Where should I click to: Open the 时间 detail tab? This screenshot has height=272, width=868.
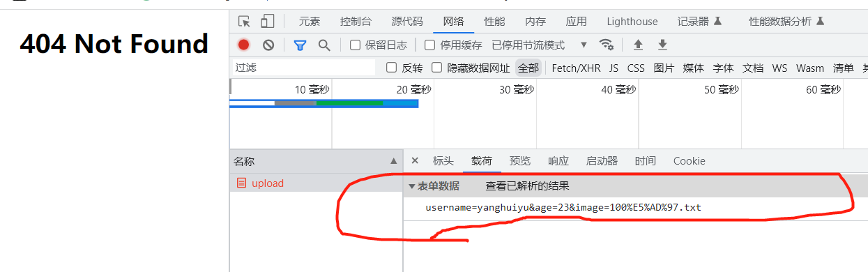tap(645, 160)
